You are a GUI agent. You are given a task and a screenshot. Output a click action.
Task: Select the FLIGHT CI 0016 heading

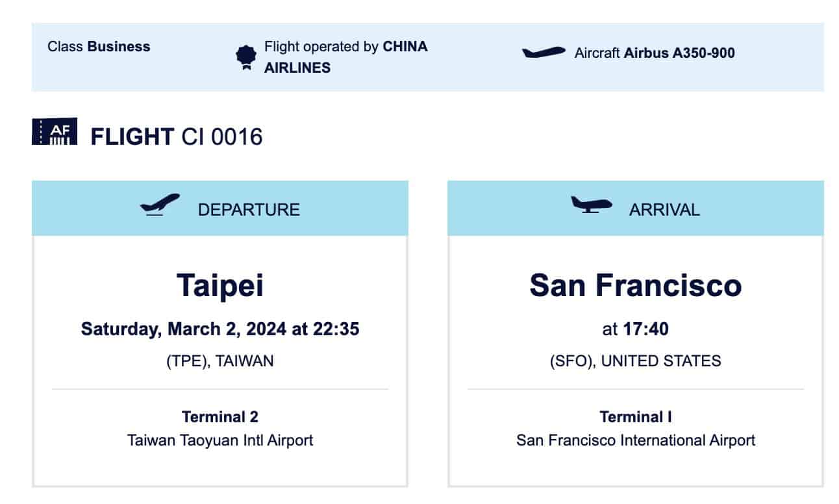coord(176,137)
